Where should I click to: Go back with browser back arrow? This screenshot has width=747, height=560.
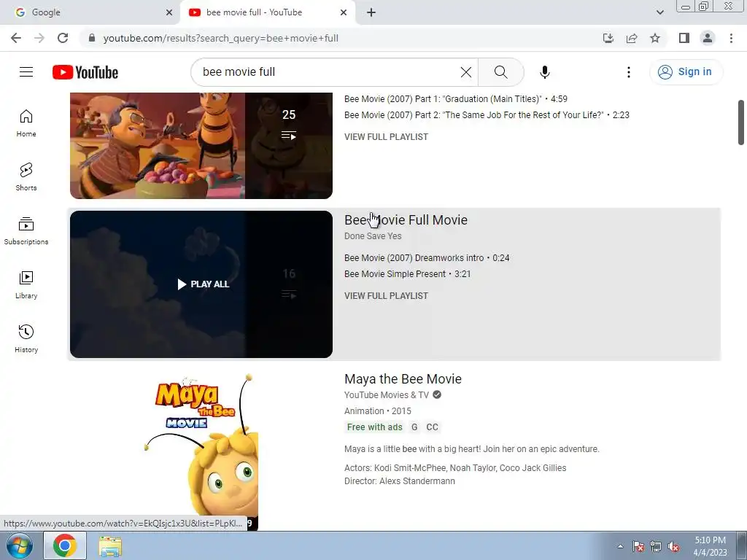coord(16,38)
